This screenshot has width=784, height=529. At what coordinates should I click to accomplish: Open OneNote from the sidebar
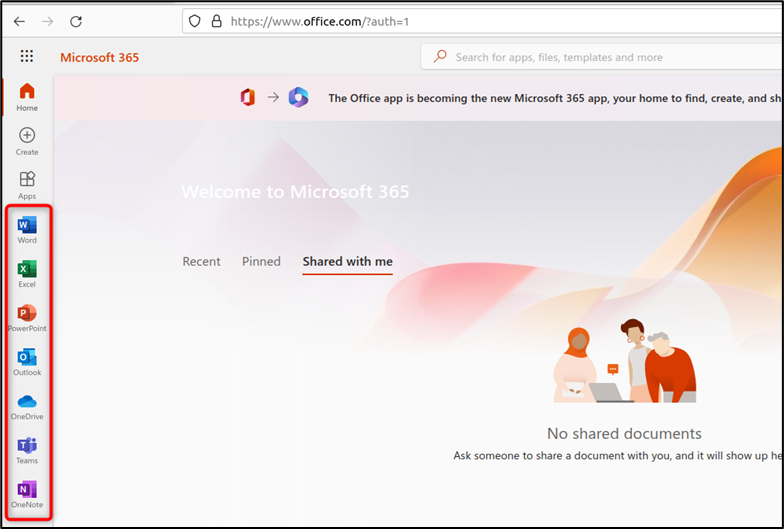point(27,494)
